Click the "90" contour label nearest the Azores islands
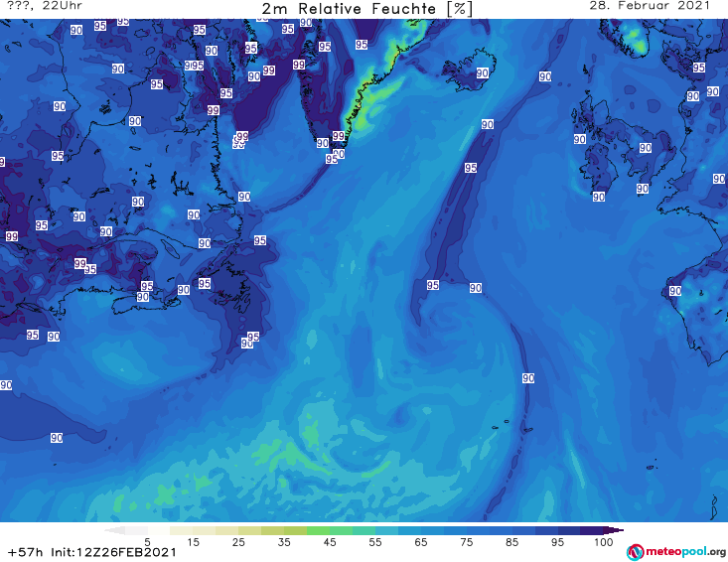Viewport: 728px width, 562px height. point(528,378)
